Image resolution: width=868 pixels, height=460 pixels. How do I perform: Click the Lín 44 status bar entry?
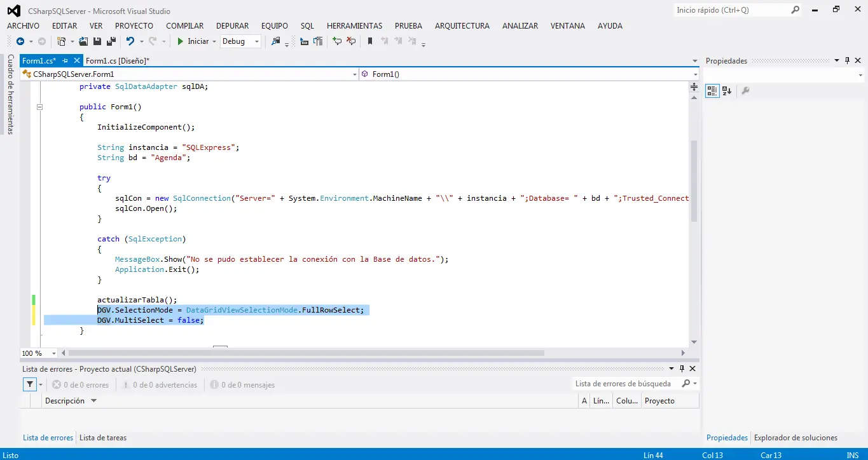(653, 455)
